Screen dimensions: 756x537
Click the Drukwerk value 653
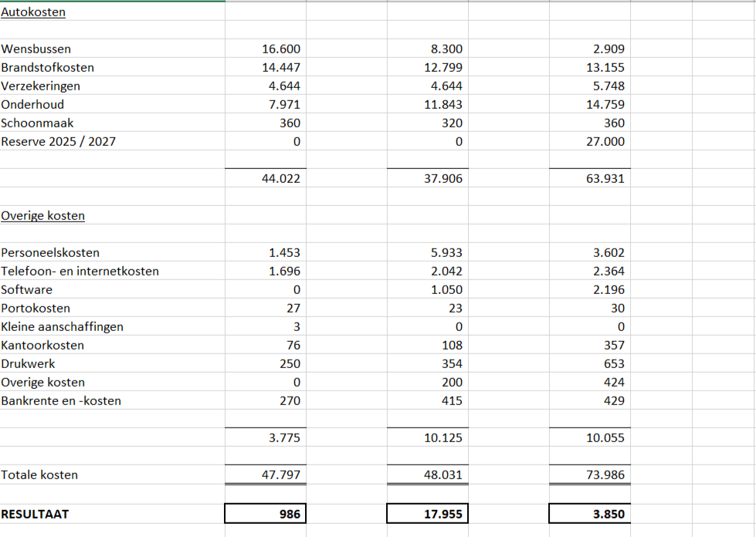coord(614,364)
